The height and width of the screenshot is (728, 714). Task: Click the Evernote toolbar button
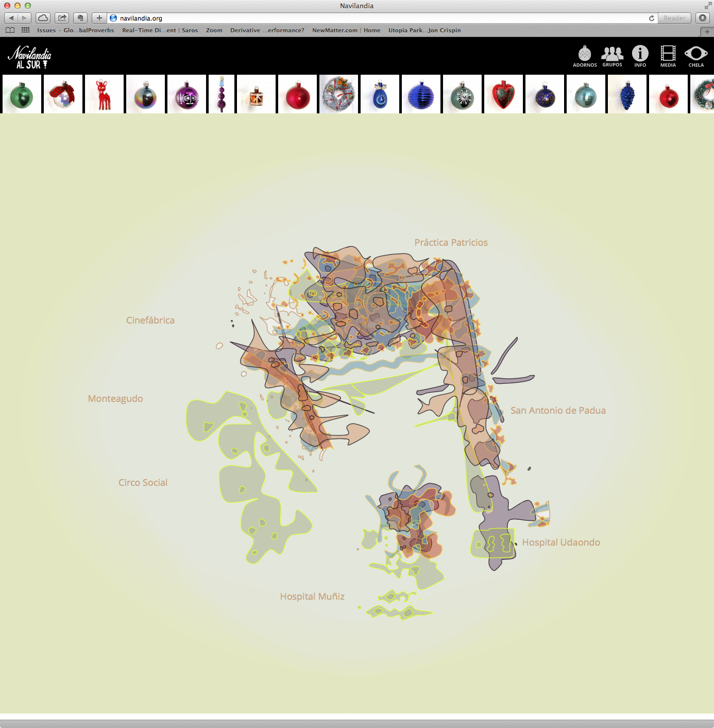pos(80,18)
